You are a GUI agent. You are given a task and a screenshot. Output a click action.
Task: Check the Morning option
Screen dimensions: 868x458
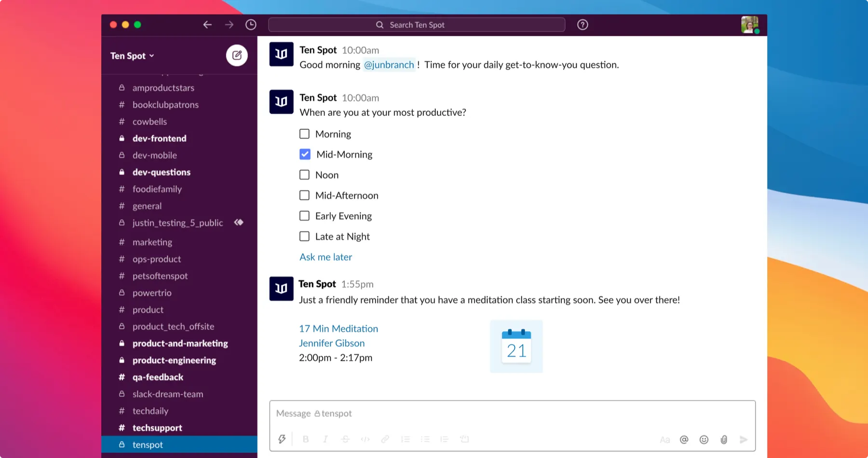click(x=304, y=134)
